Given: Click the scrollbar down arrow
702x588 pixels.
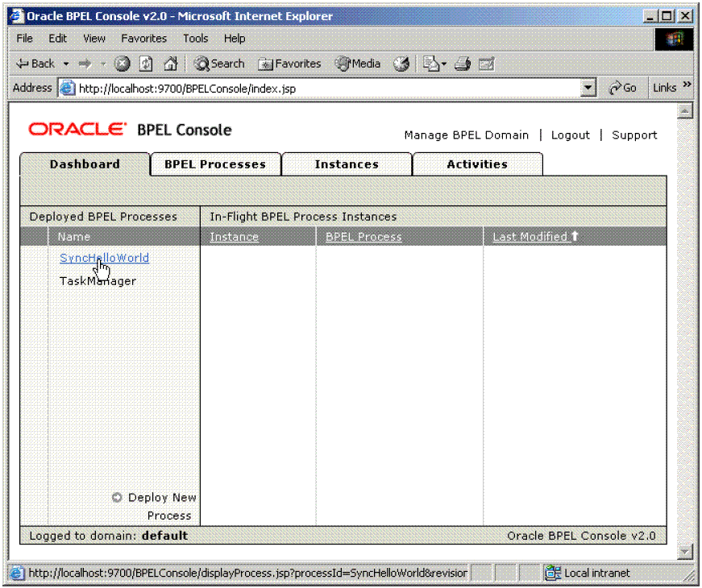Looking at the screenshot, I should [684, 552].
